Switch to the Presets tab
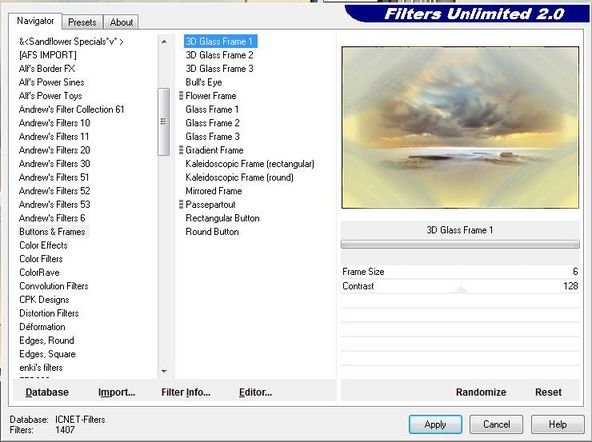 (82, 22)
